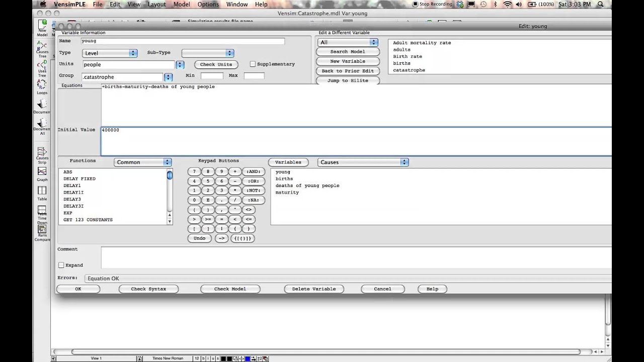
Task: Open the Uses Tree analysis tool
Action: (x=42, y=68)
